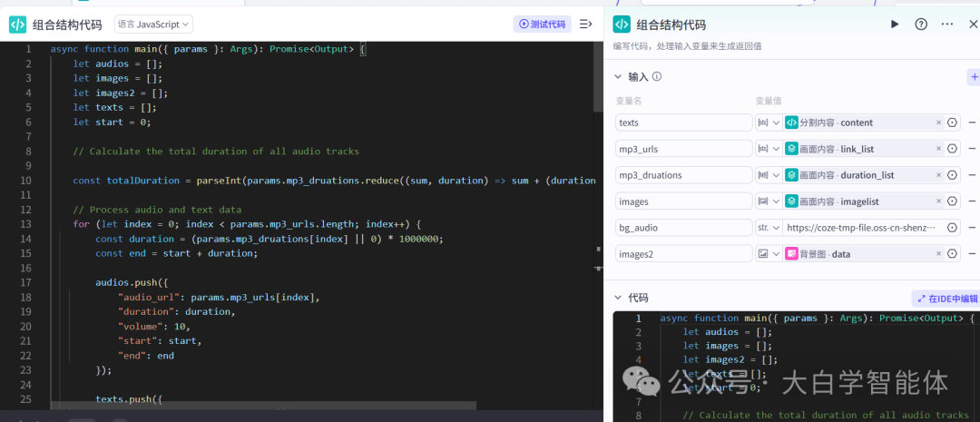
Task: Remove the images2 input row
Action: click(972, 254)
